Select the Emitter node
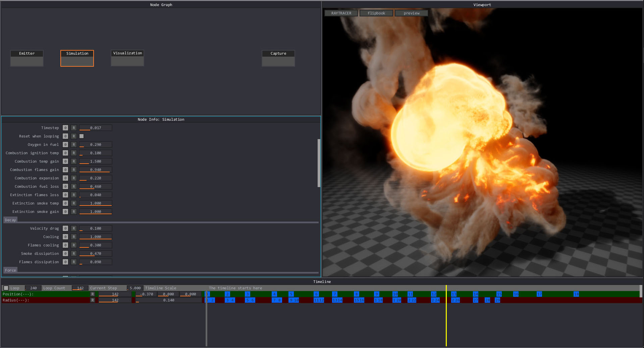Screen dimensions: 644x348 coord(26,58)
